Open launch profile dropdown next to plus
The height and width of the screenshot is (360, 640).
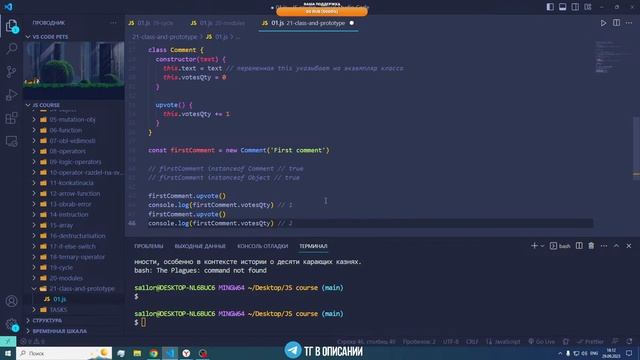(x=542, y=246)
